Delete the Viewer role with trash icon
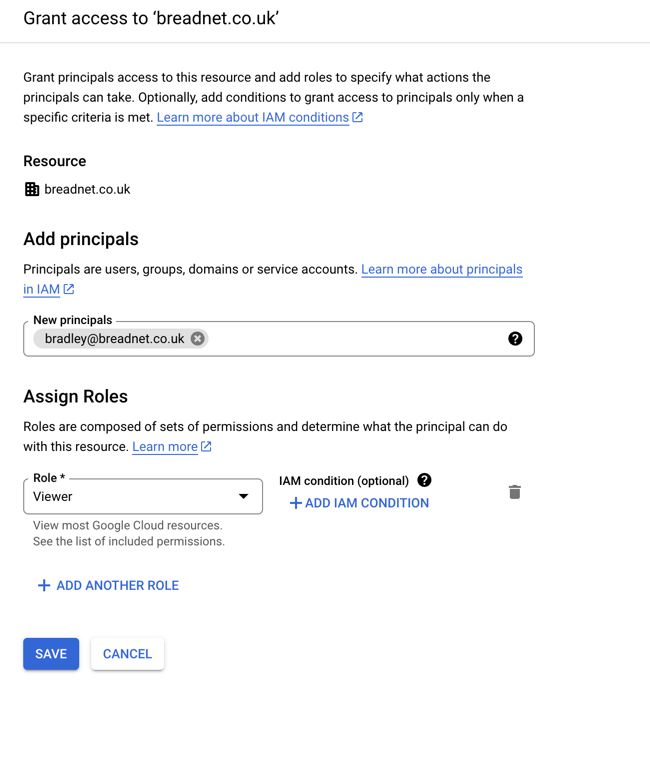This screenshot has height=783, width=650. click(x=515, y=492)
